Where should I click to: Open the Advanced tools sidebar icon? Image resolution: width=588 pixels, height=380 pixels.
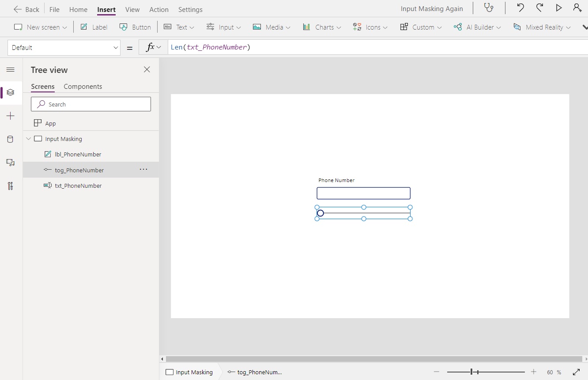11,186
